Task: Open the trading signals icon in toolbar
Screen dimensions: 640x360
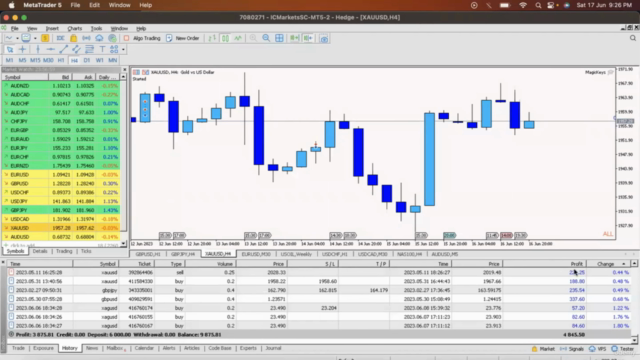Action: (x=87, y=38)
